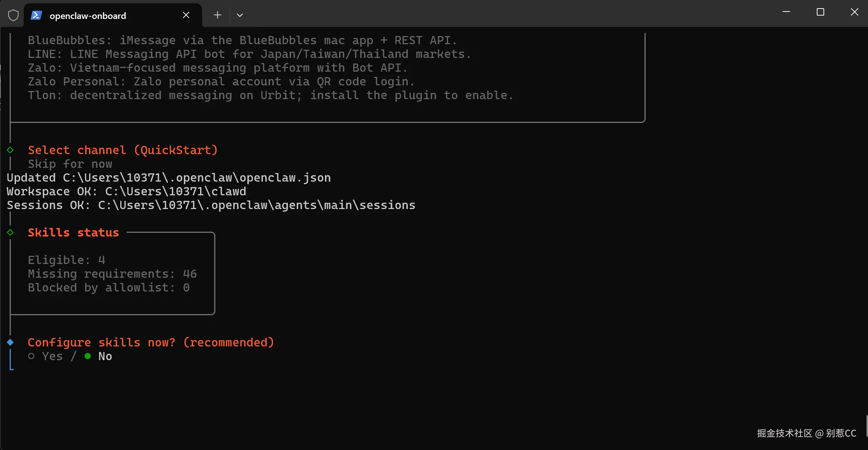The height and width of the screenshot is (450, 868).
Task: Click the "Configure skills now?" prompt
Action: [x=151, y=342]
